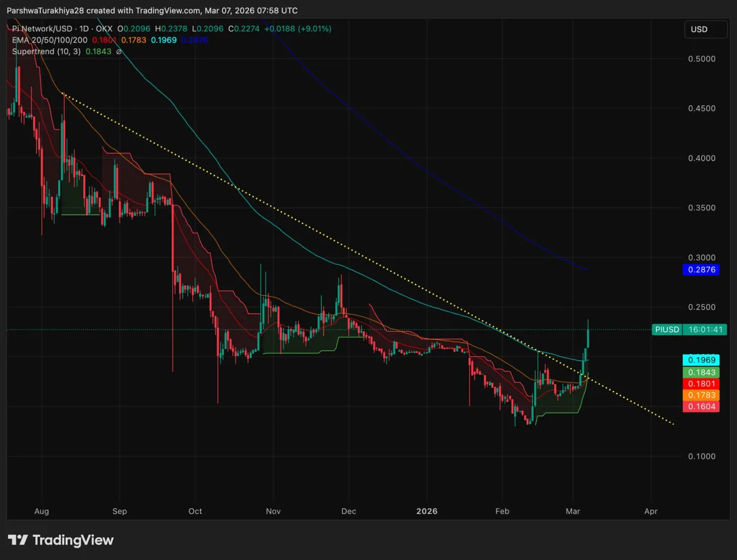Click the Mar label on the time axis
This screenshot has height=560, width=737.
click(573, 511)
